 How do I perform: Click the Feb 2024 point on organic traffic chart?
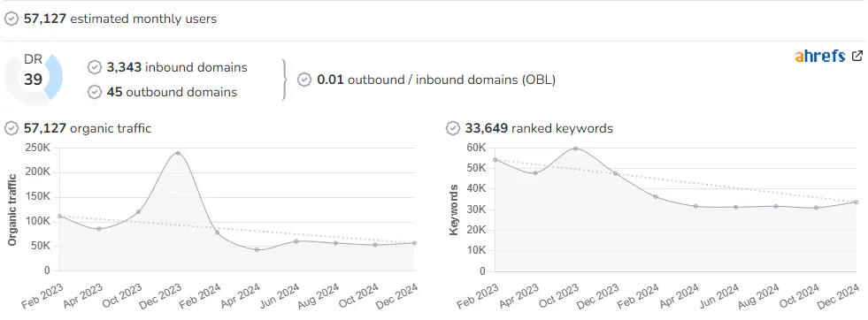click(217, 232)
